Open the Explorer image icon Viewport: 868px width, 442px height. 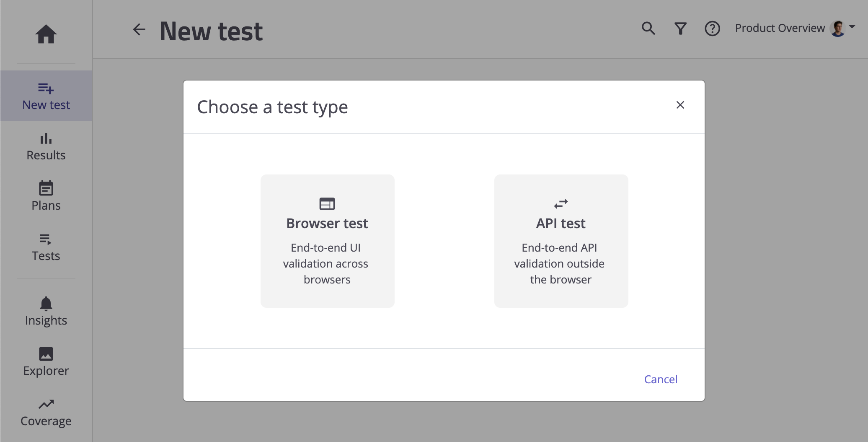[46, 354]
